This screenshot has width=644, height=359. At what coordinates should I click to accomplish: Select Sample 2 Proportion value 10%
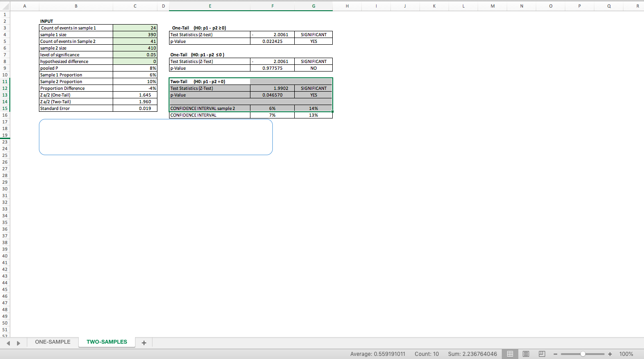(x=135, y=81)
